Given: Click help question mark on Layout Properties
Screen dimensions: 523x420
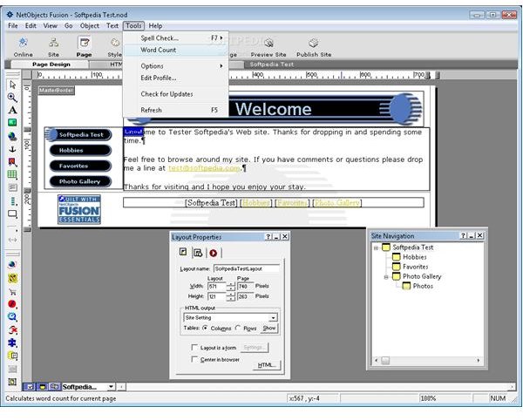Looking at the screenshot, I should (268, 237).
